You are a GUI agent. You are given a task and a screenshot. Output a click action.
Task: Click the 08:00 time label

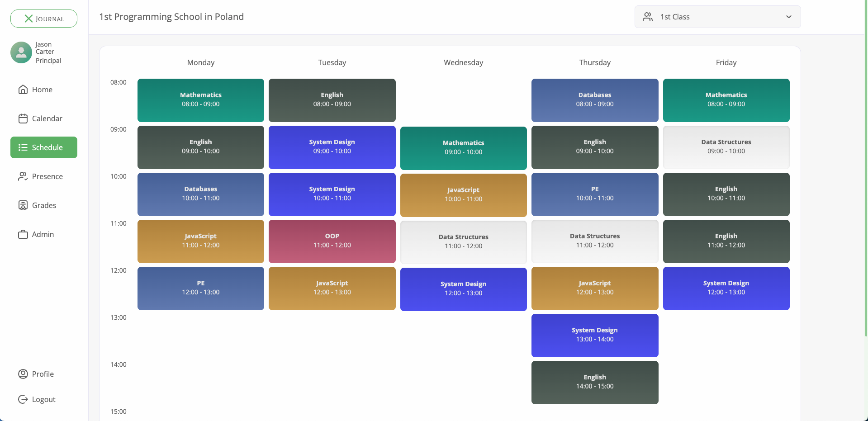click(119, 82)
